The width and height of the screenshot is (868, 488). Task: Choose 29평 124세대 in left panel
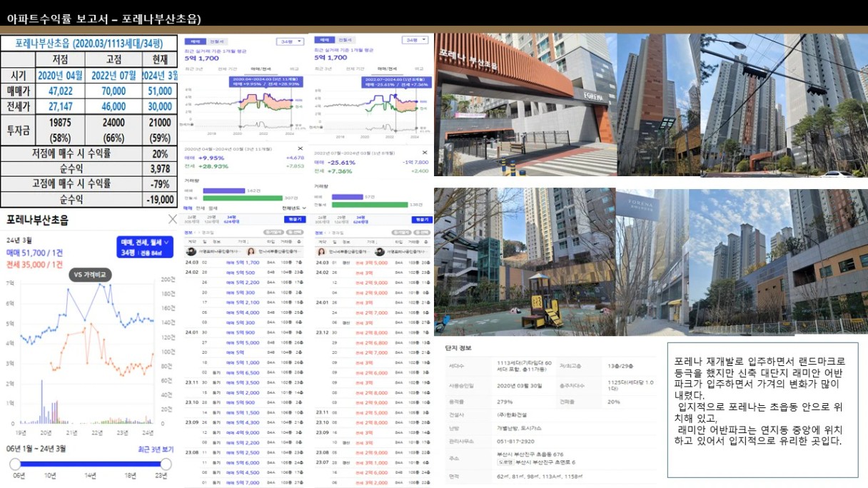pyautogui.click(x=212, y=218)
